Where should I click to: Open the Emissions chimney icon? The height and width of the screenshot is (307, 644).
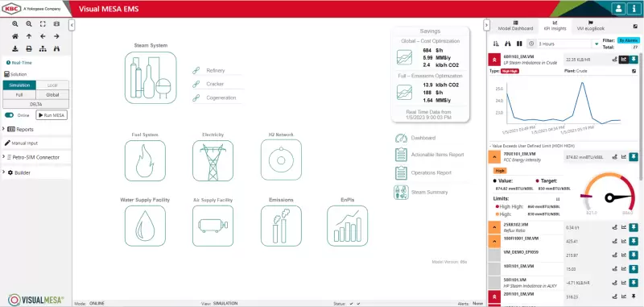[x=281, y=226]
